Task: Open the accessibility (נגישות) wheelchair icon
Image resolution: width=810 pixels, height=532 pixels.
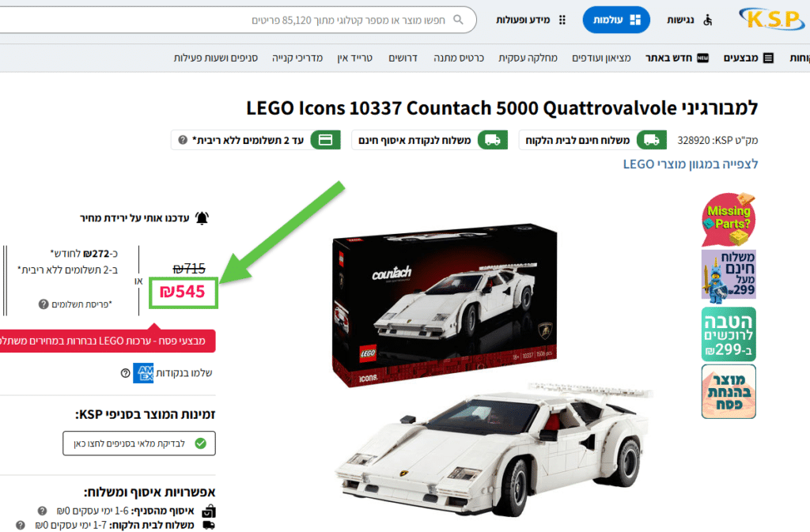Action: [708, 20]
